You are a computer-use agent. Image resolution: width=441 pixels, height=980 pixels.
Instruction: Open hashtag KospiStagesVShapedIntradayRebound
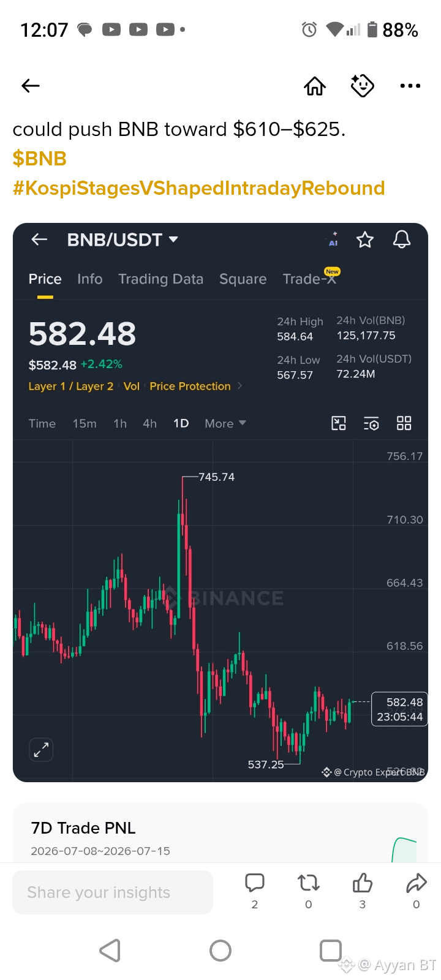pyautogui.click(x=198, y=188)
